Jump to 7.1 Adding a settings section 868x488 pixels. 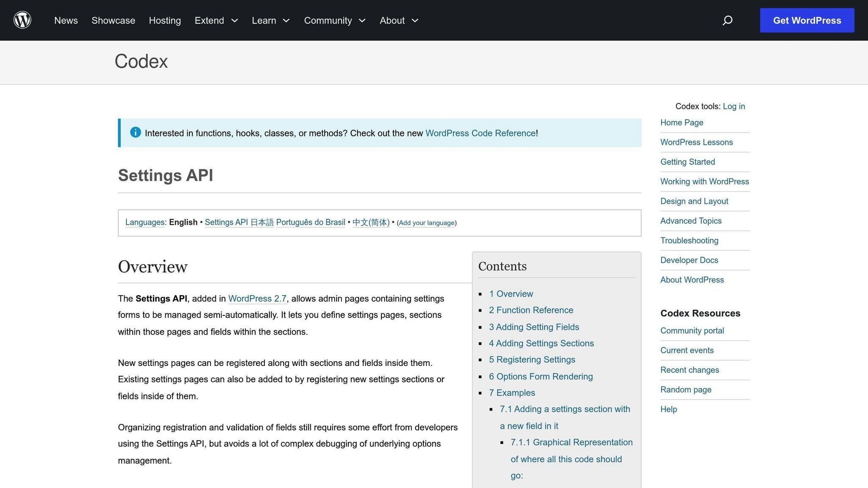coord(565,418)
